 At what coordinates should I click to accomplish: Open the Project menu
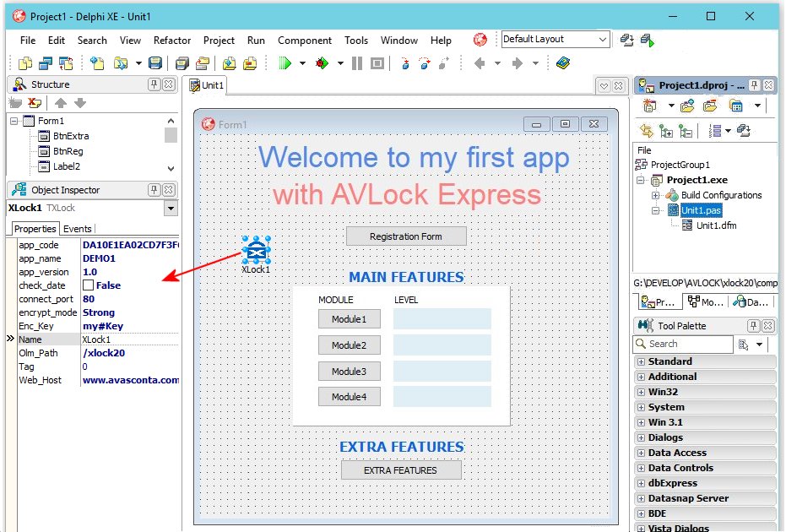pos(219,41)
